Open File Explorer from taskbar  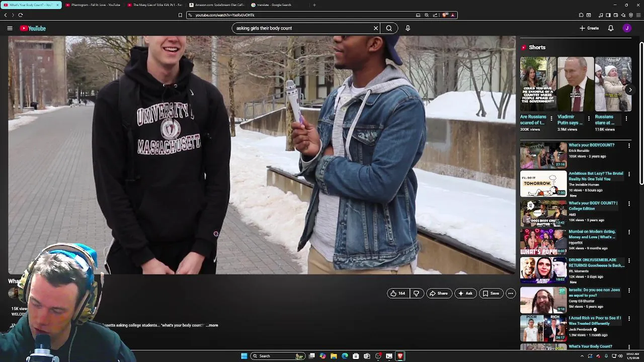click(x=334, y=356)
